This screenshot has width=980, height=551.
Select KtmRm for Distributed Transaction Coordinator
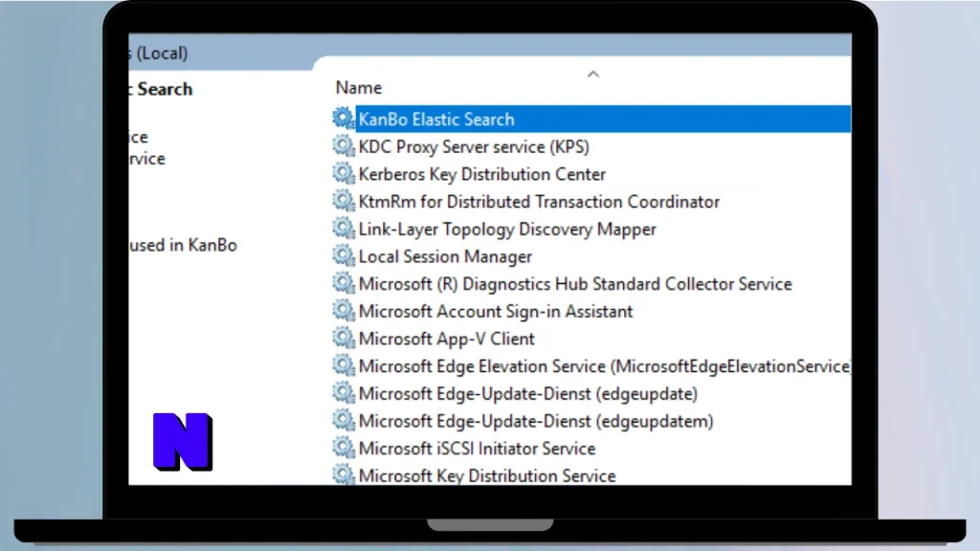(x=539, y=202)
